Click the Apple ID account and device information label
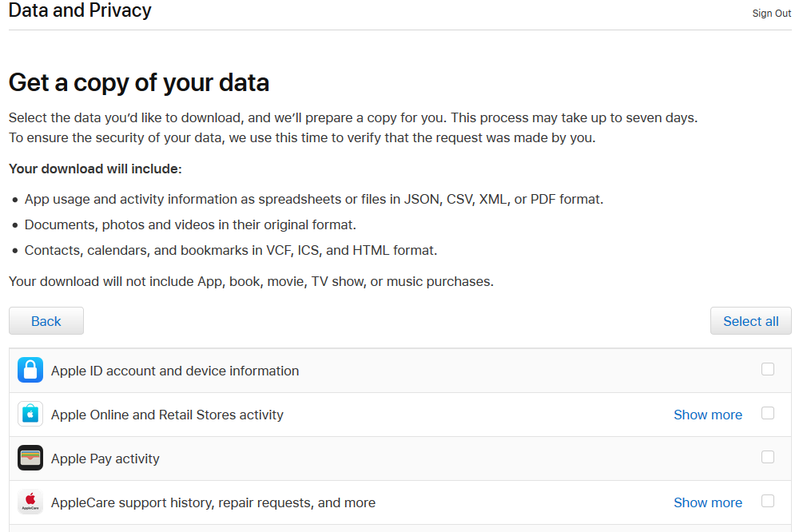The image size is (811, 532). [x=175, y=371]
